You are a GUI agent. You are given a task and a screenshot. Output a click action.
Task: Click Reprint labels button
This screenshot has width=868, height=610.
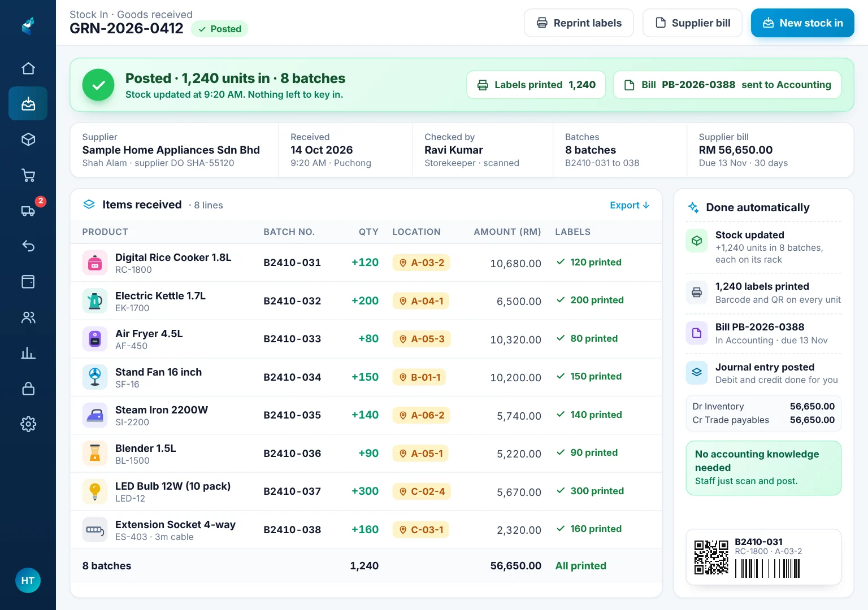click(579, 23)
